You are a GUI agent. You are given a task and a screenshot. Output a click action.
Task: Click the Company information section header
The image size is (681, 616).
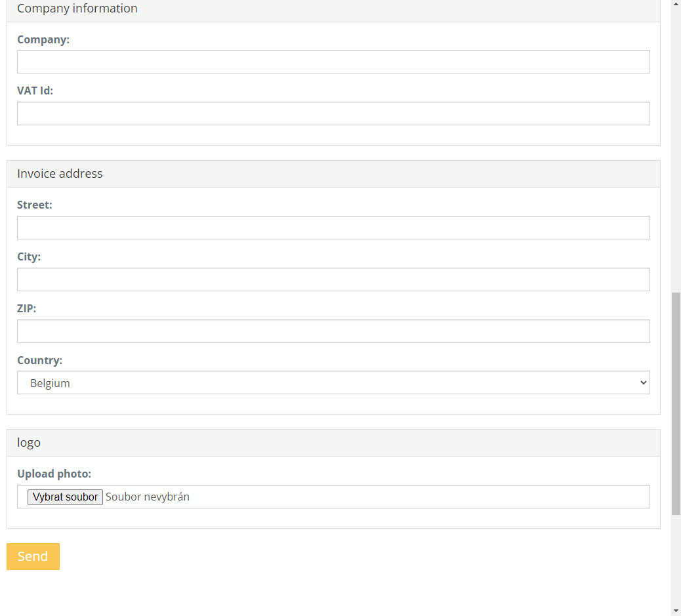coord(77,9)
